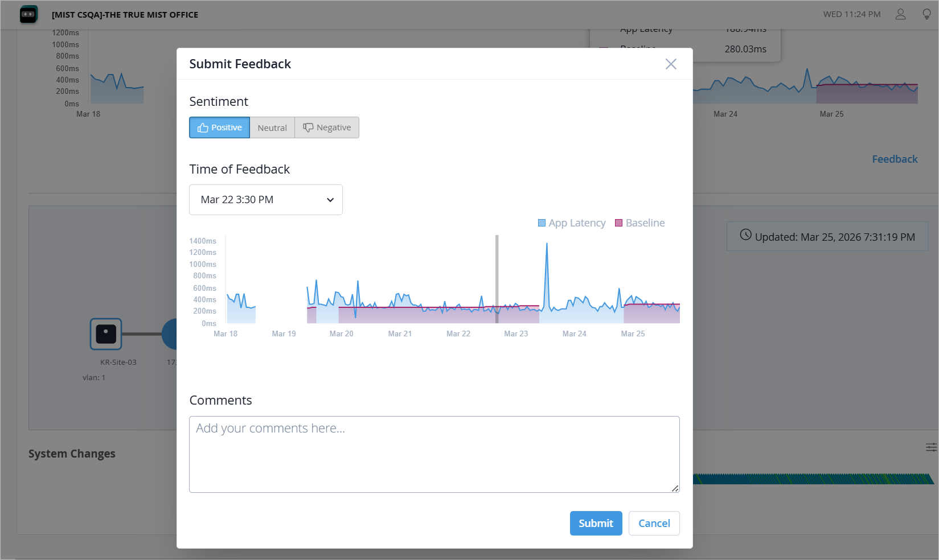This screenshot has width=939, height=560.
Task: Click the Mist logo icon
Action: (28, 14)
